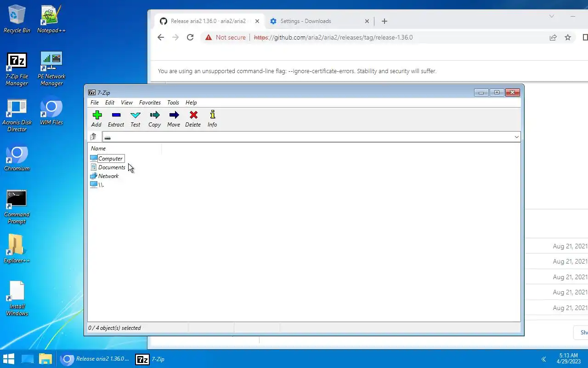
Task: Open the WIM Files desktop shortcut
Action: (x=51, y=111)
